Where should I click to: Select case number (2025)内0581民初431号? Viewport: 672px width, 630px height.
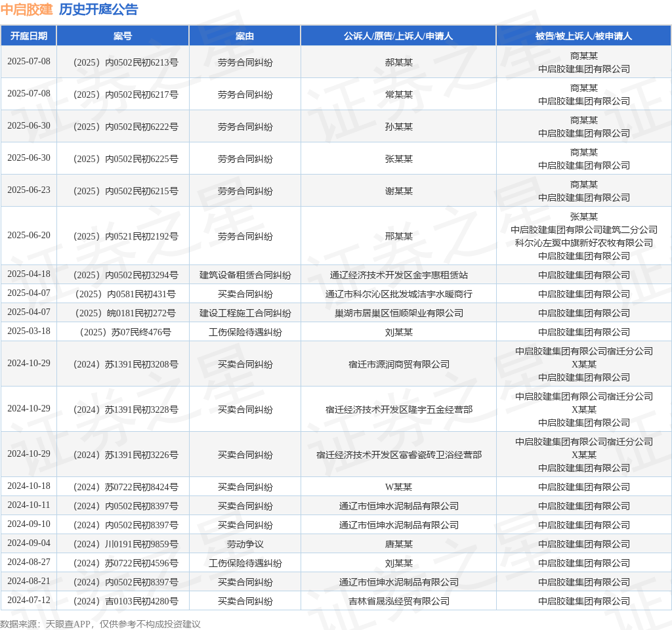(125, 295)
